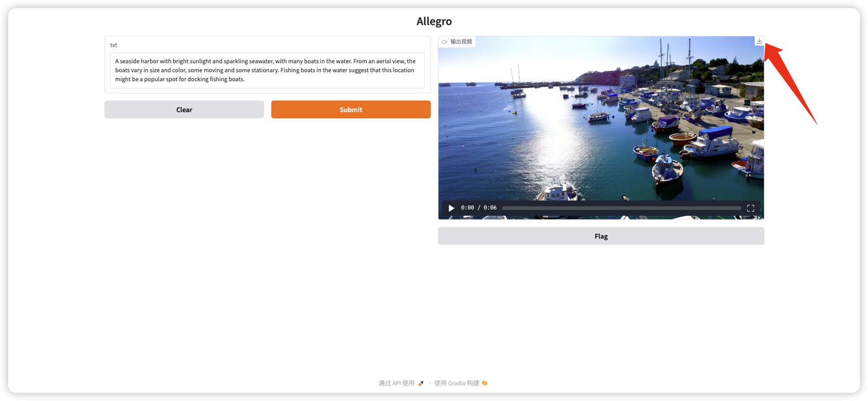Image resolution: width=868 pixels, height=401 pixels.
Task: Focus the txt prompt text box
Action: (x=267, y=70)
